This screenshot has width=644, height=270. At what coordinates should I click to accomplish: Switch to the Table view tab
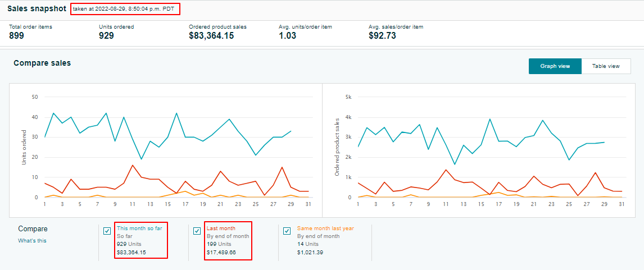[605, 66]
